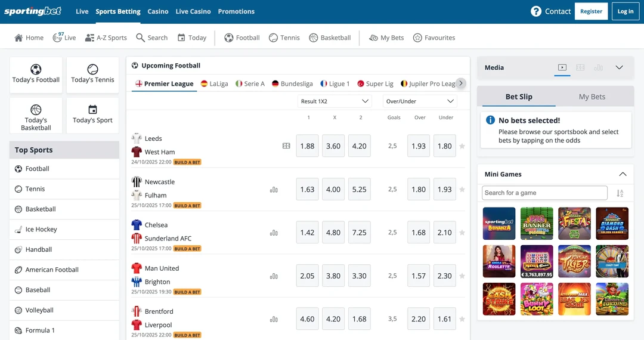Click the Search for a game field
The width and height of the screenshot is (644, 340).
[544, 193]
